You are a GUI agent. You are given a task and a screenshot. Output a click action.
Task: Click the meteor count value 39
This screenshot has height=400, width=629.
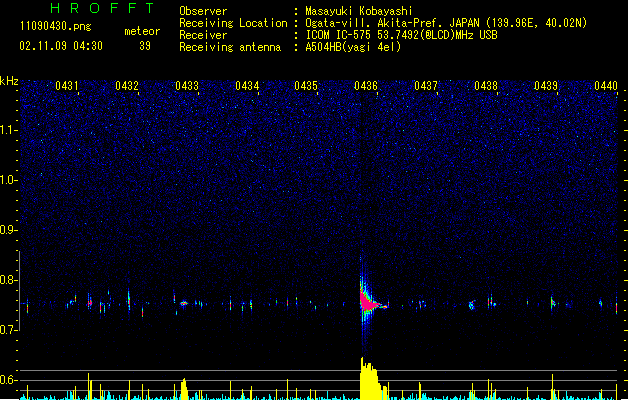(145, 46)
